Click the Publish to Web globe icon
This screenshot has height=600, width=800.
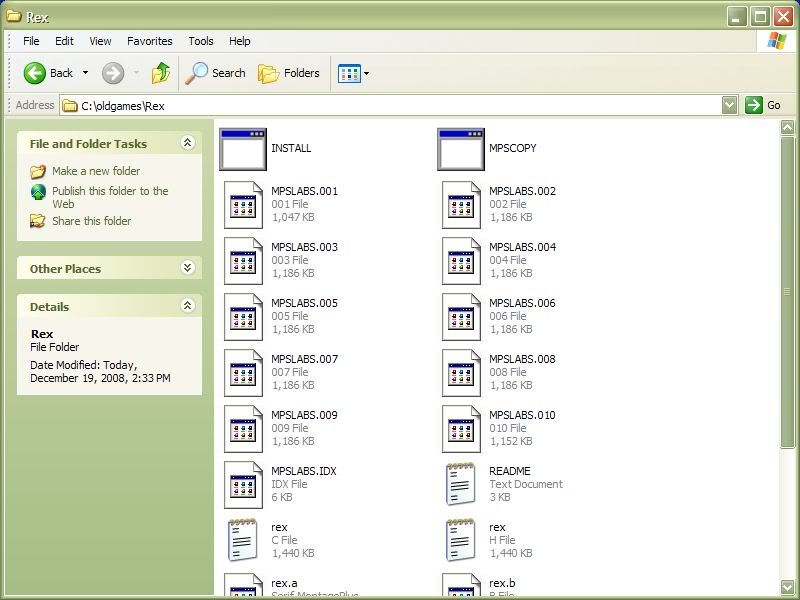[38, 192]
